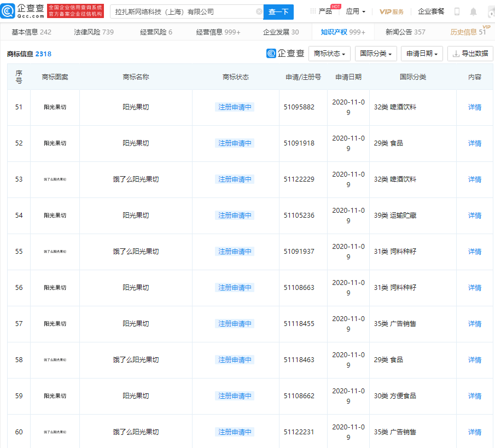This screenshot has width=495, height=448.
Task: Click status tag 注册申请中 in row 57
Action: point(235,324)
